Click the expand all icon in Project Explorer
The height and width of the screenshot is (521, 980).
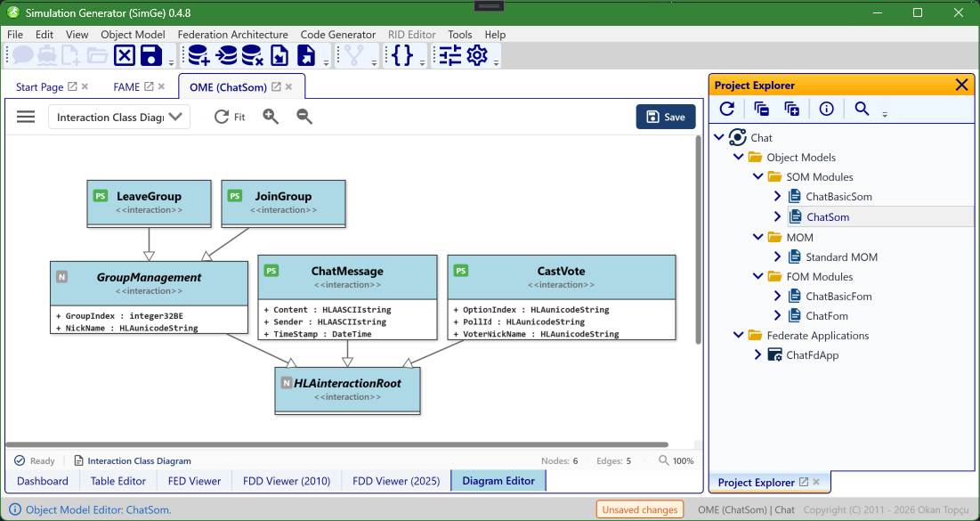791,109
